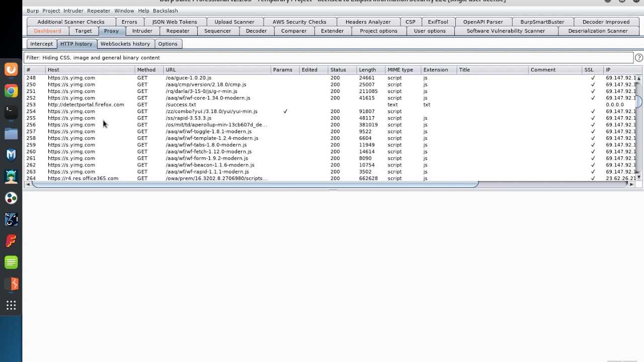Switch to the Intercept sub-tab
This screenshot has width=644, height=362.
(41, 44)
